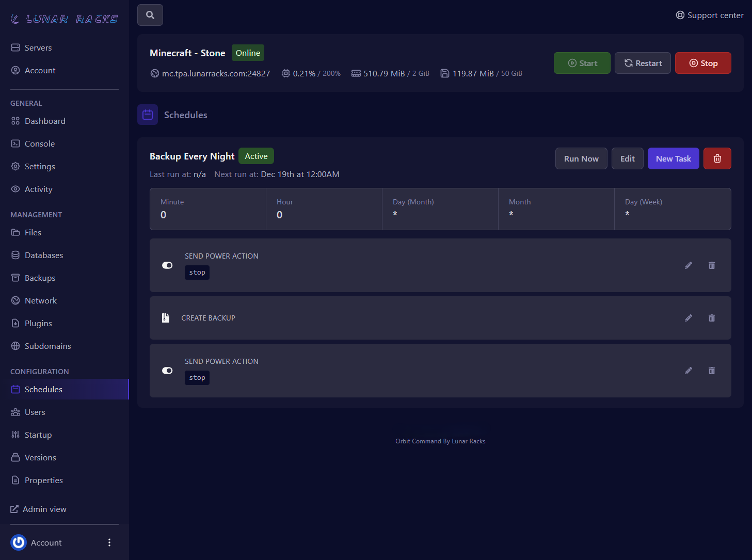This screenshot has height=560, width=752.
Task: Open the Support center link
Action: pos(710,15)
